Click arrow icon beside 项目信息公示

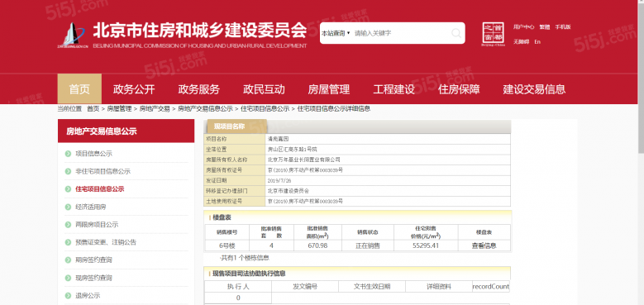coord(68,154)
